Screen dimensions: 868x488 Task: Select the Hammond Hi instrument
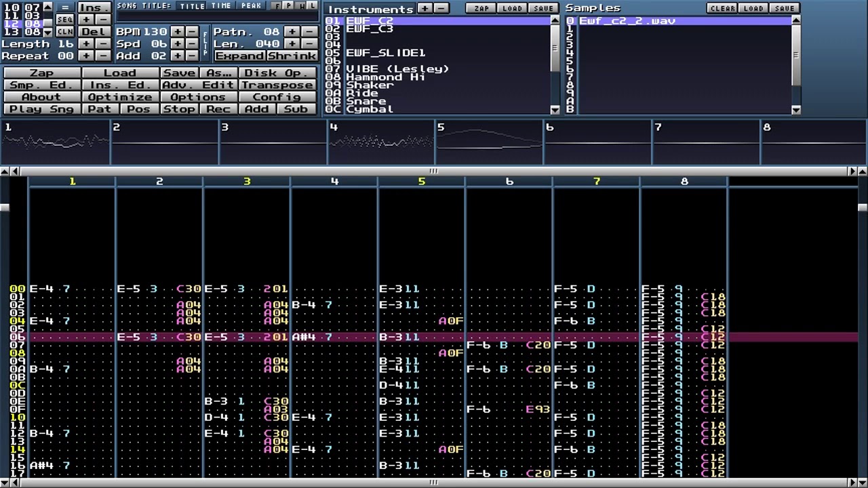(x=385, y=77)
